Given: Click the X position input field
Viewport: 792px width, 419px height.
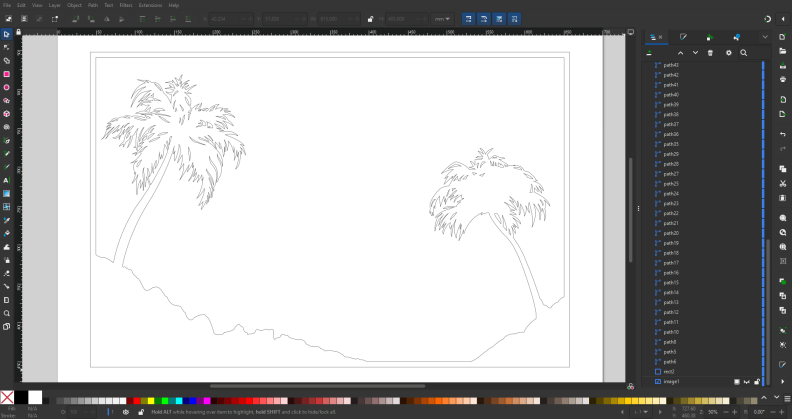Looking at the screenshot, I should (231, 19).
